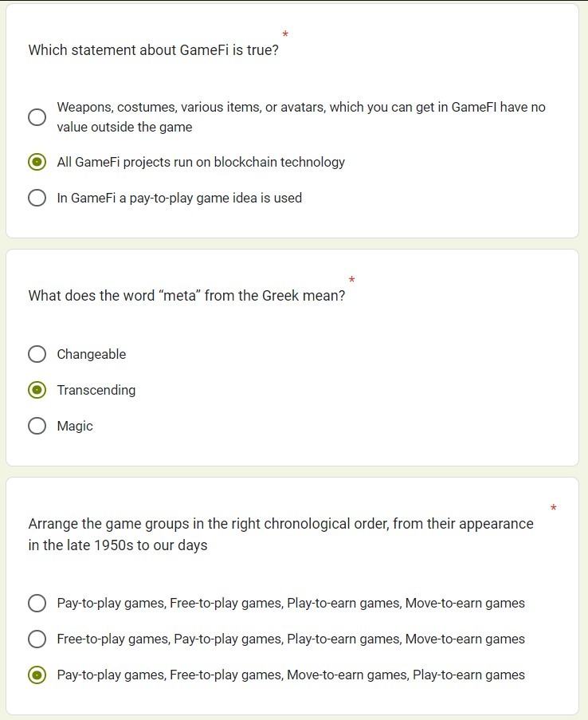Viewport: 588px width, 720px height.
Task: Click the 'Magic' answer label text
Action: click(x=75, y=426)
